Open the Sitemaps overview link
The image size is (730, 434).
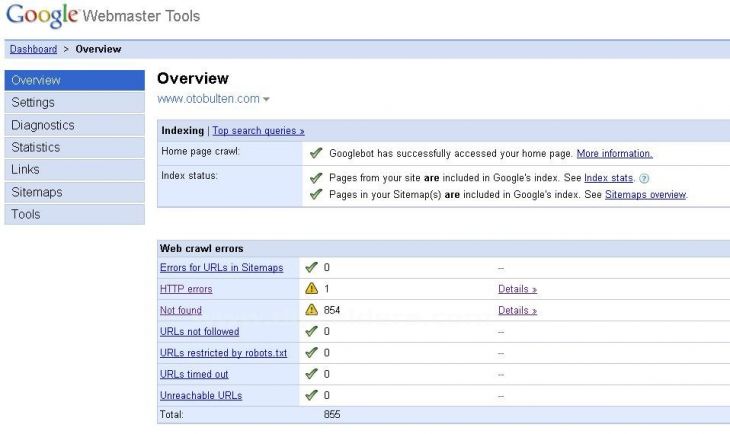(645, 194)
